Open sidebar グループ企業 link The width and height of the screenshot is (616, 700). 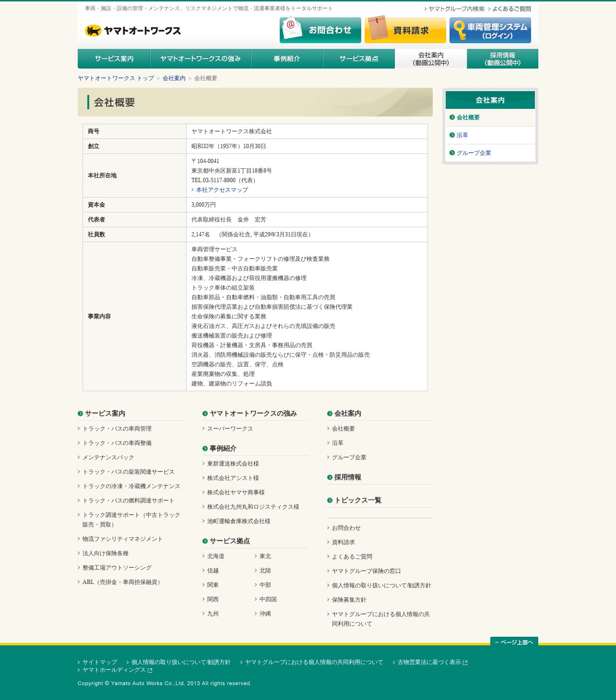[474, 153]
